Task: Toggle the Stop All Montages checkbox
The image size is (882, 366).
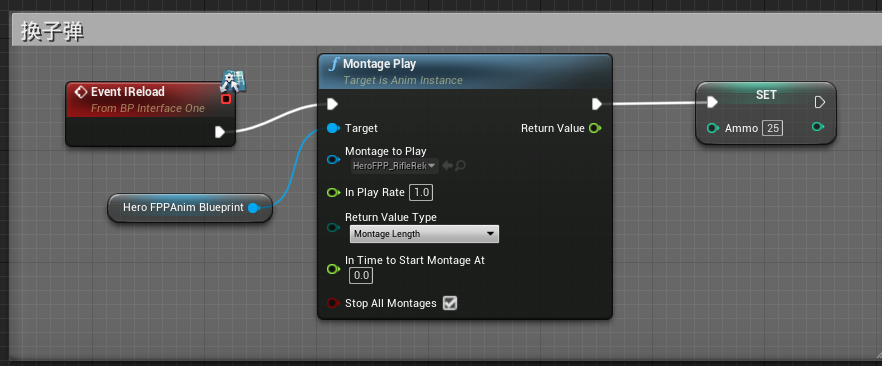Action: tap(450, 303)
